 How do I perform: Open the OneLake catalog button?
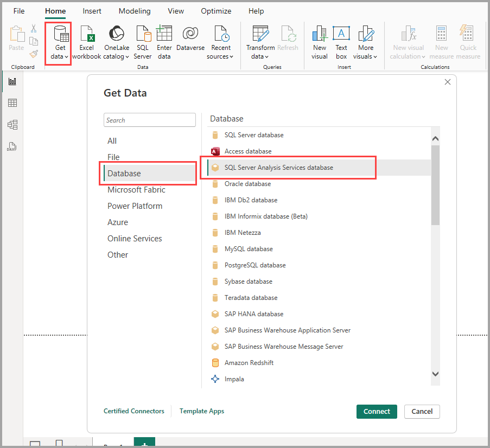click(116, 43)
